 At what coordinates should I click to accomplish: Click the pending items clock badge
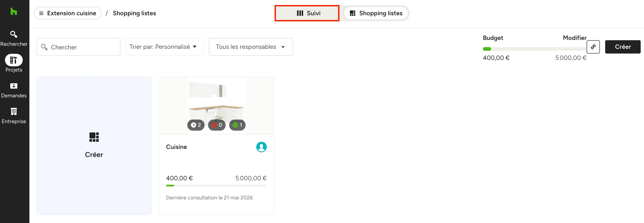coord(196,125)
